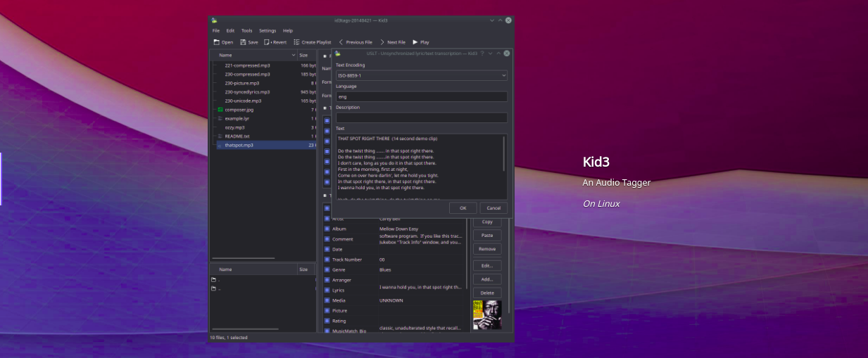Screen dimensions: 868x358
Task: Start playback with the Play button
Action: click(421, 42)
